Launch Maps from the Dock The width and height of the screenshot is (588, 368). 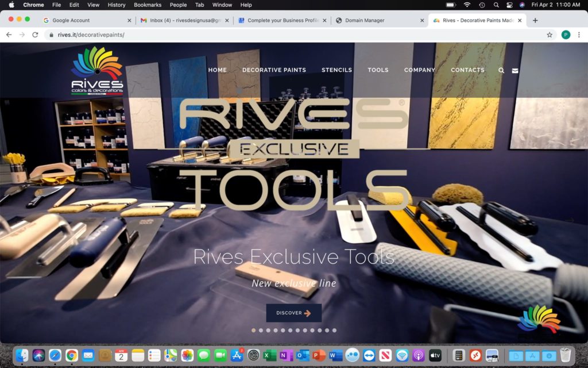(x=171, y=355)
